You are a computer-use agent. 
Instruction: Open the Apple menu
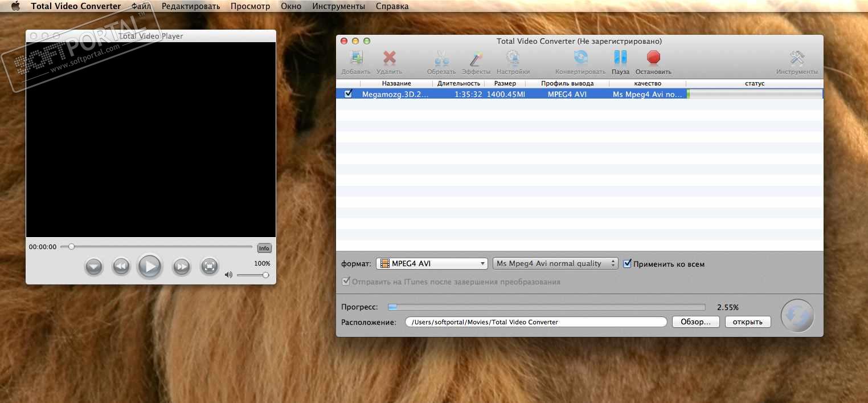pos(15,6)
